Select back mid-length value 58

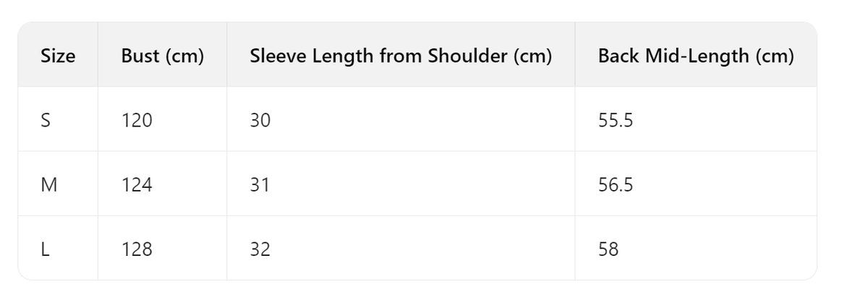tap(608, 249)
